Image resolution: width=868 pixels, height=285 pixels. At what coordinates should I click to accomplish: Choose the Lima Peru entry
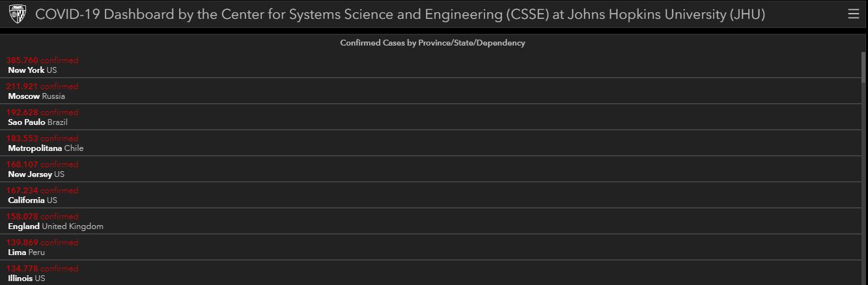point(26,252)
